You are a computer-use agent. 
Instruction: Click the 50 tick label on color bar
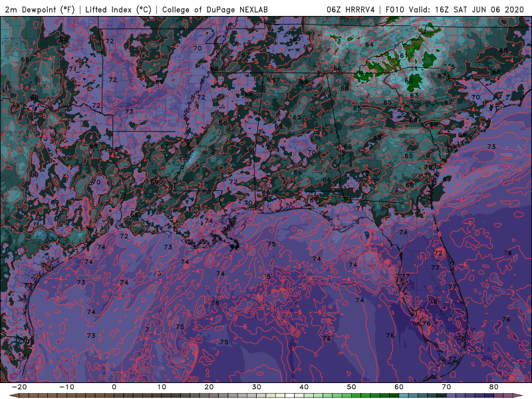click(x=352, y=387)
